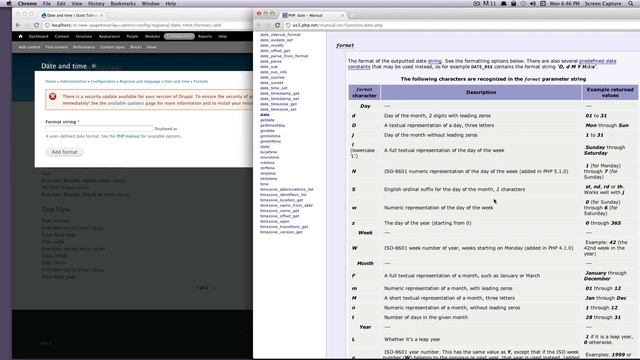This screenshot has height=360, width=640.
Task: Click the clock showing Mon 6:46 PM
Action: (564, 4)
